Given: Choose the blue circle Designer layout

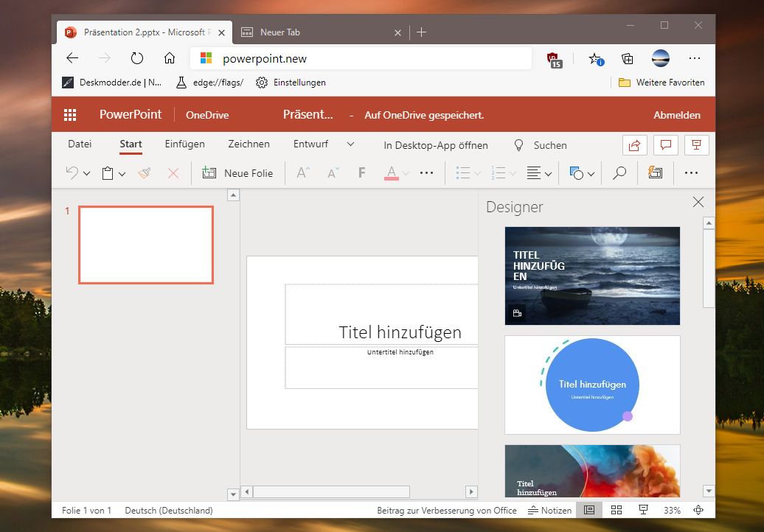Looking at the screenshot, I should (x=592, y=385).
